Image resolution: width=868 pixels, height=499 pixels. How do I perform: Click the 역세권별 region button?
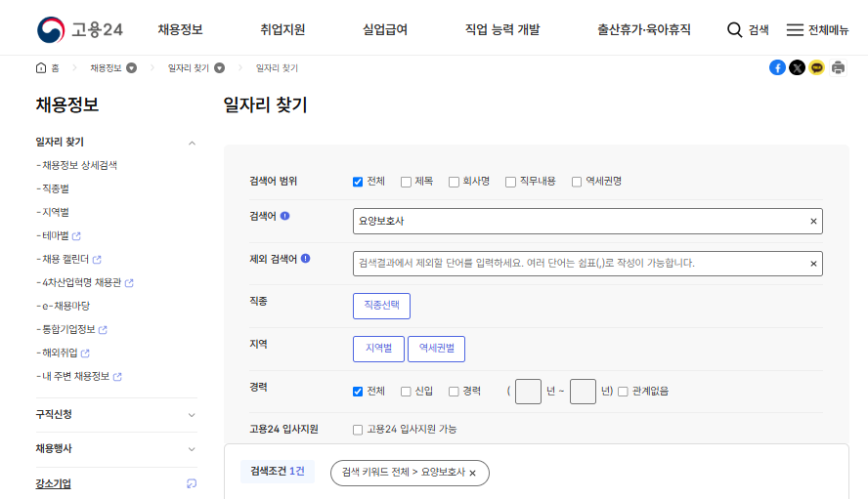pos(436,349)
